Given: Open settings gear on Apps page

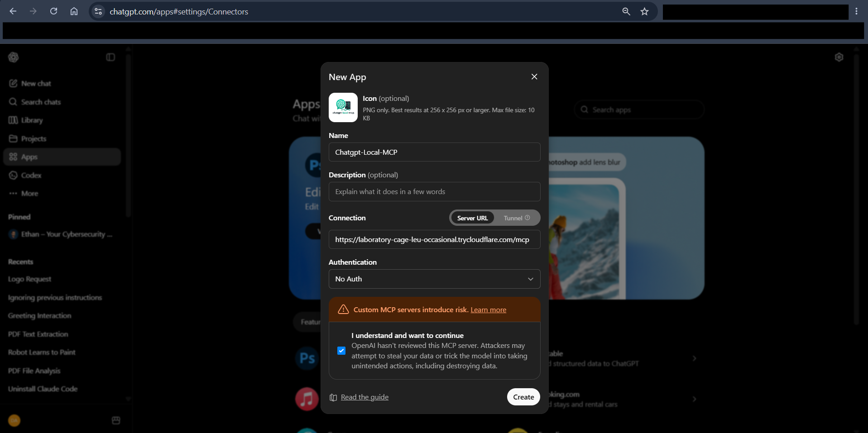Looking at the screenshot, I should coord(839,57).
